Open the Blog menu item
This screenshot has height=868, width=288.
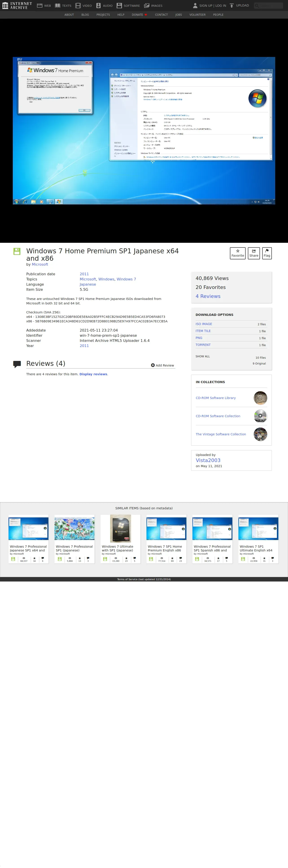(85, 15)
